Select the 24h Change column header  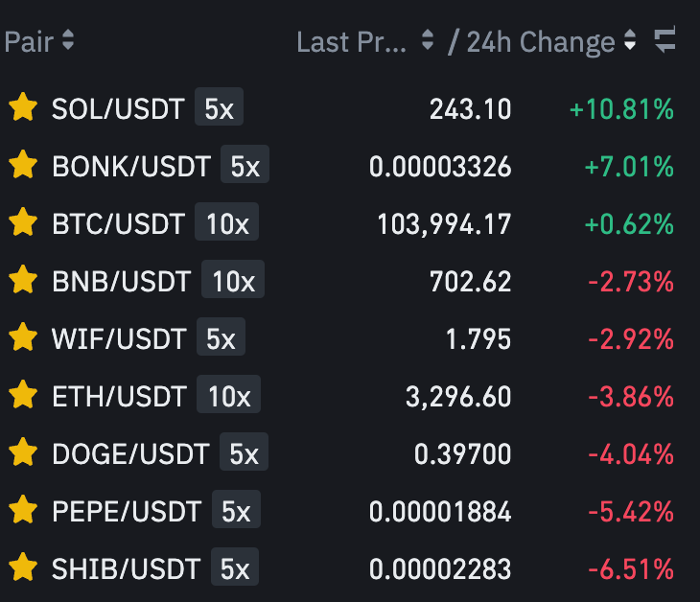coord(541,42)
